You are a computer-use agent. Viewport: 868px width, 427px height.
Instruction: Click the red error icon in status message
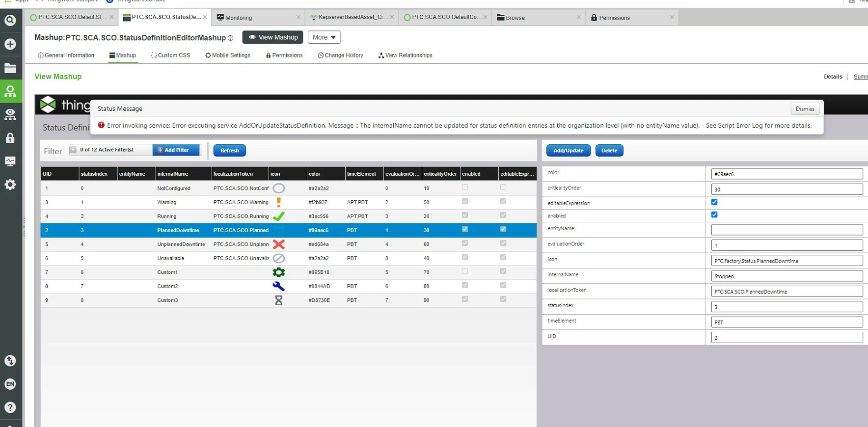tap(101, 125)
